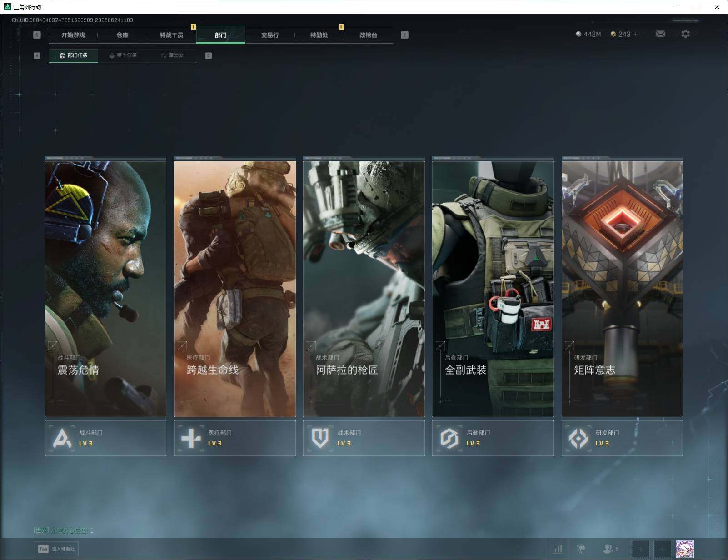Switch to the 交易行 tab
Viewport: 728px width, 560px height.
[x=270, y=35]
